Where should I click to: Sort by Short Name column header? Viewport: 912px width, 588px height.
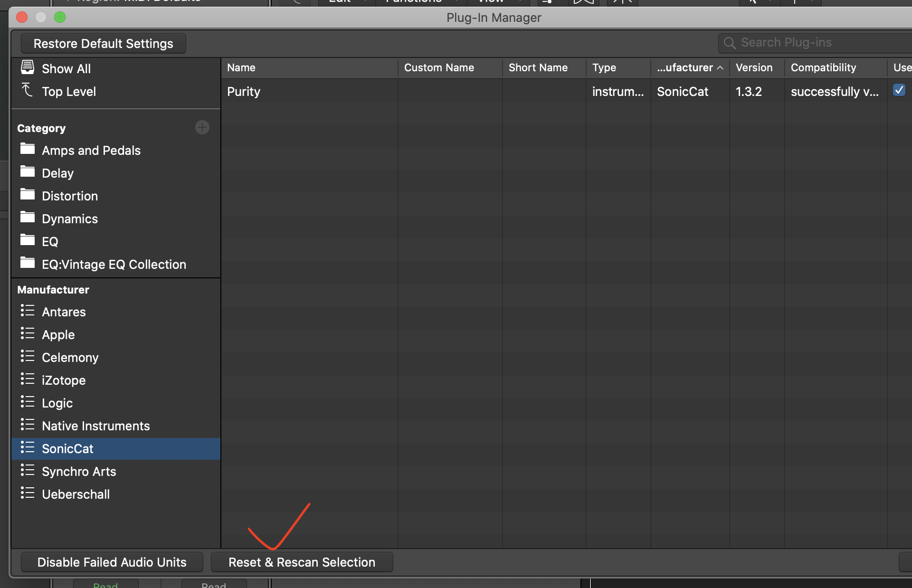[544, 68]
